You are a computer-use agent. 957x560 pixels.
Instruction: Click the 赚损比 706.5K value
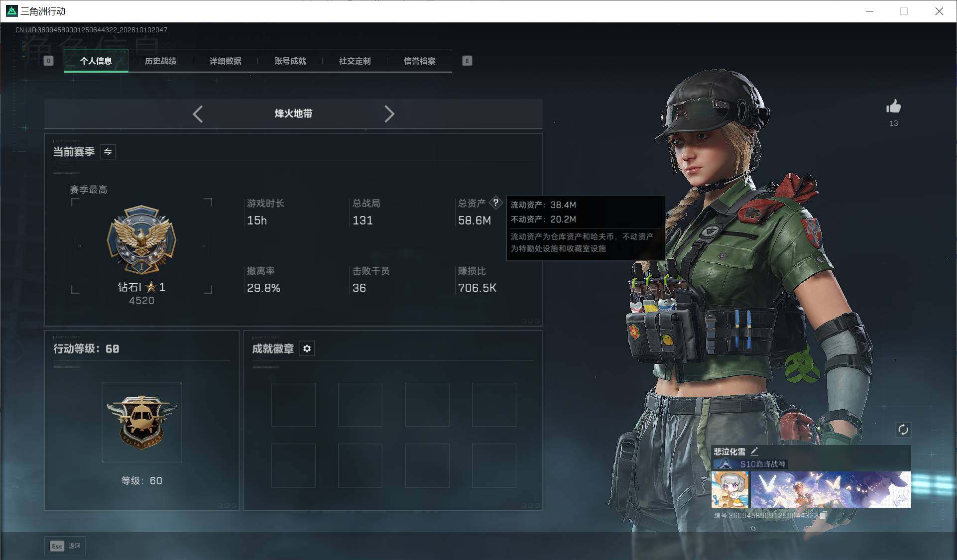(x=477, y=288)
